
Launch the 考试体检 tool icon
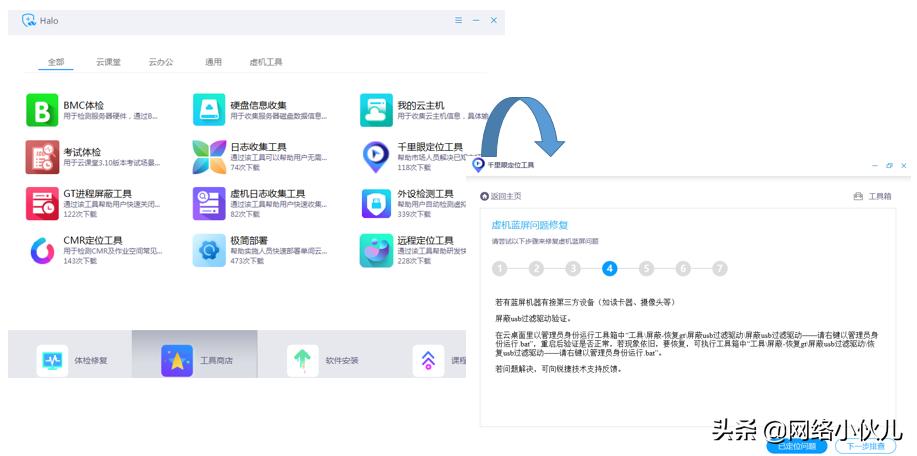coord(42,157)
